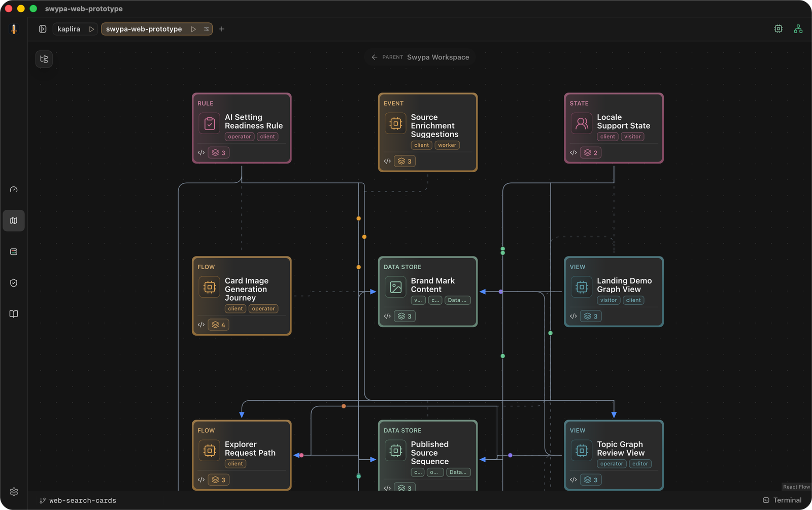Click editor tag on Topic Graph Review View
Image resolution: width=812 pixels, height=510 pixels.
640,464
